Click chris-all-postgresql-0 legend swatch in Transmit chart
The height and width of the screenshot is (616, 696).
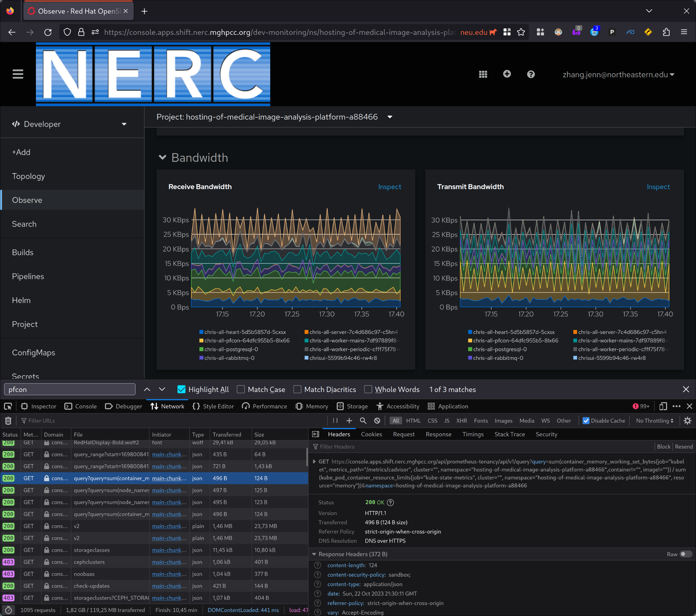click(x=470, y=349)
